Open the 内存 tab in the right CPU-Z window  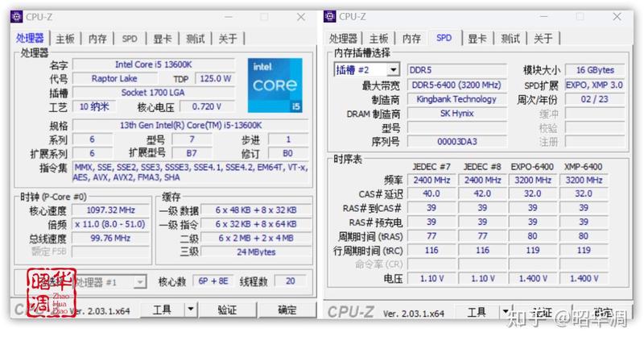point(411,39)
